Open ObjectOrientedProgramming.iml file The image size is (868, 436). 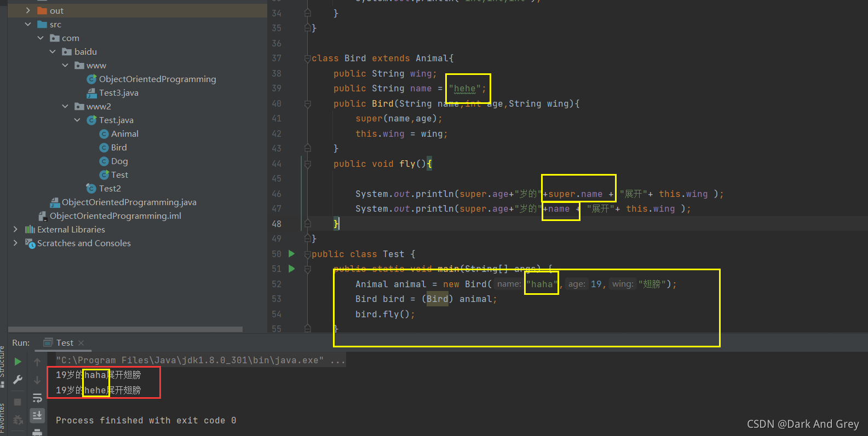(x=115, y=216)
